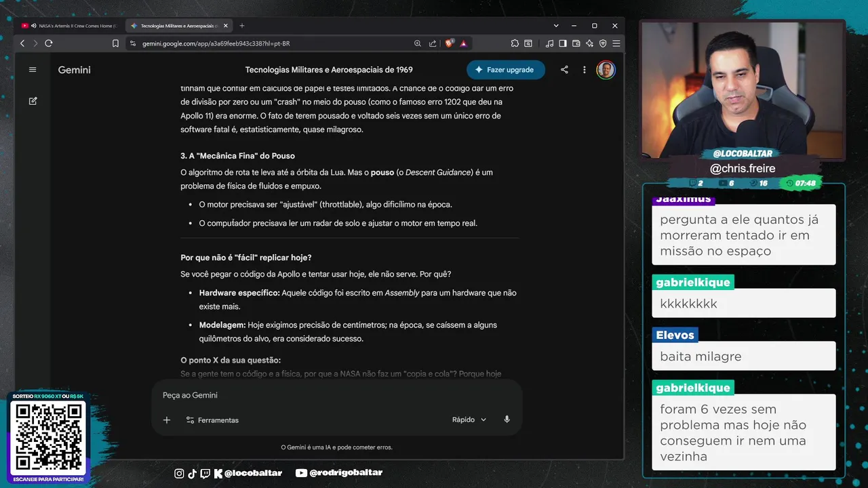
Task: Expand the Rápido model selector
Action: (469, 420)
